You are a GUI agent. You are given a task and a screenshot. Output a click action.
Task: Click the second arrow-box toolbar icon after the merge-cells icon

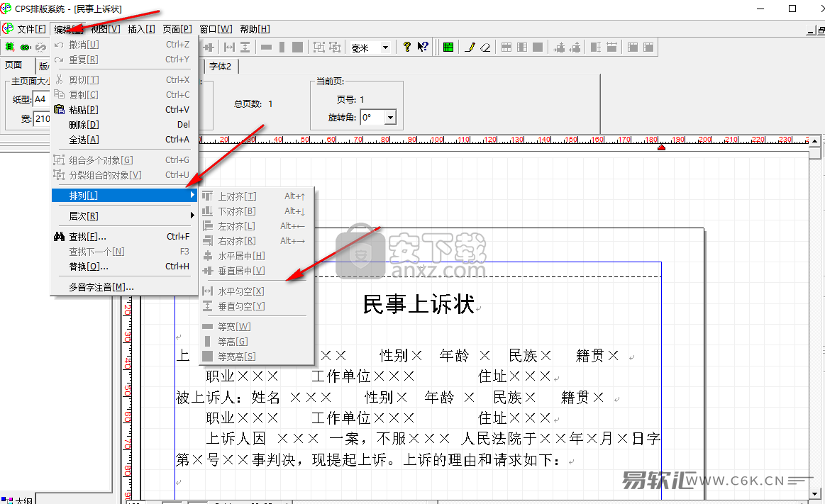click(x=575, y=47)
